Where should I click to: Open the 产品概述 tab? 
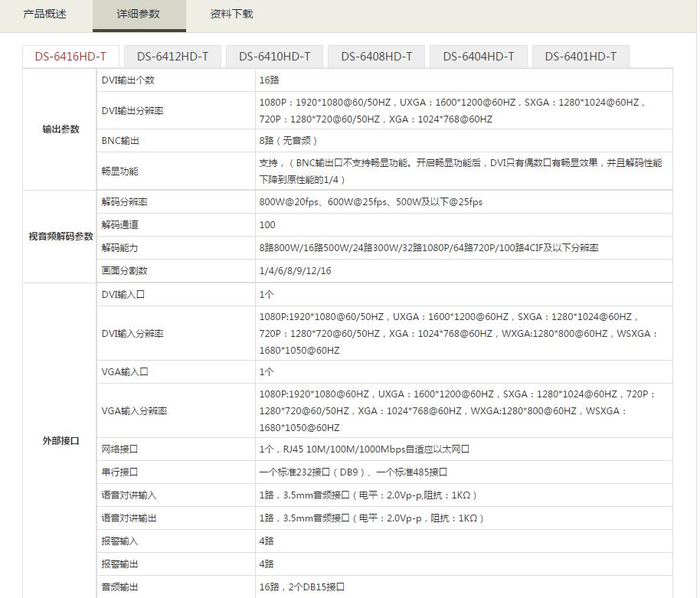(45, 15)
